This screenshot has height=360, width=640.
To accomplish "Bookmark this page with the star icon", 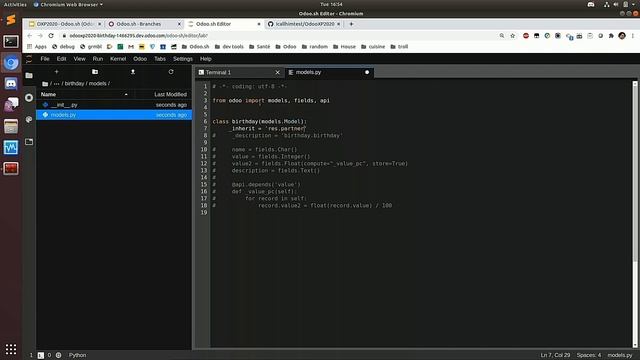I will click(x=513, y=36).
